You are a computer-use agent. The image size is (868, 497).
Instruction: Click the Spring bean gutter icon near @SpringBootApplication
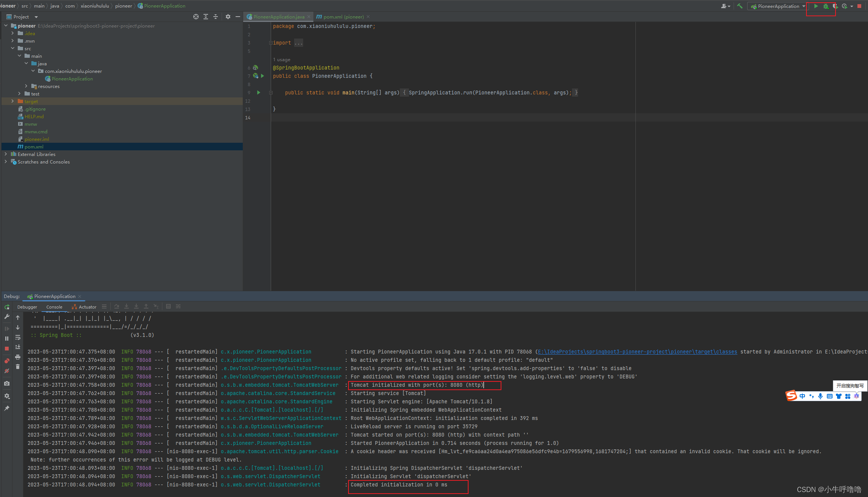coord(256,68)
